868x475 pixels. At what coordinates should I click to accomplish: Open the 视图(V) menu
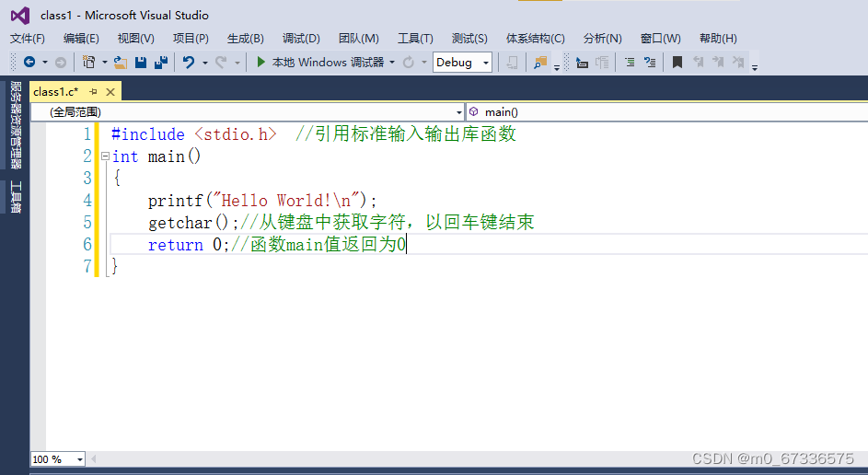[x=135, y=38]
